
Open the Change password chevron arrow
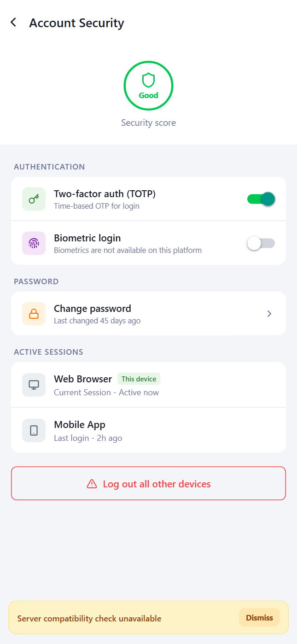269,314
